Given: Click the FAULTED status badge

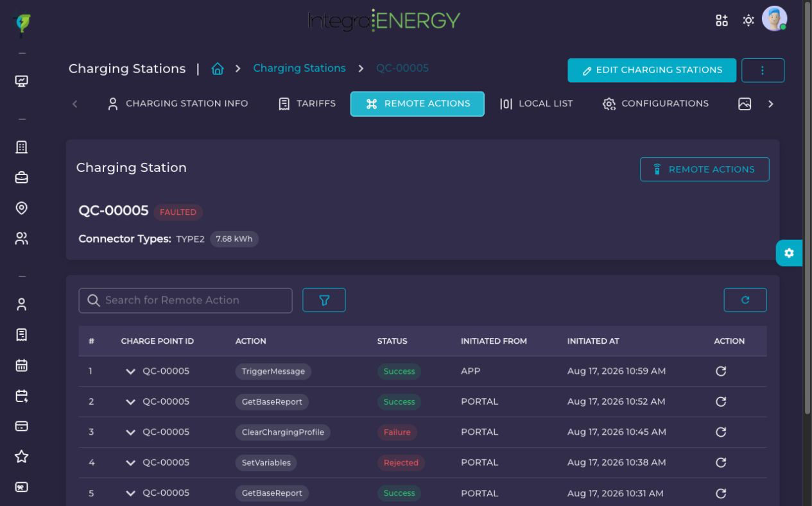Looking at the screenshot, I should (x=178, y=212).
